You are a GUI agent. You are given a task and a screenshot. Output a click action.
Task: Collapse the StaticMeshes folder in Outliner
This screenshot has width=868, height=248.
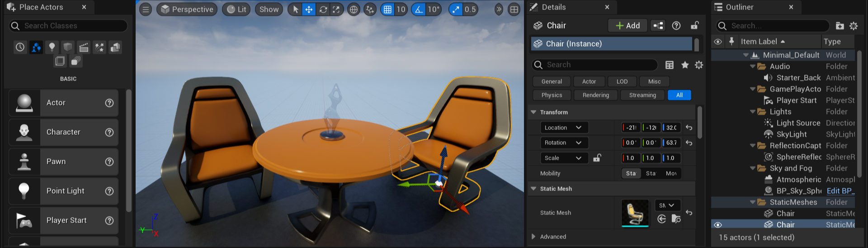[752, 202]
